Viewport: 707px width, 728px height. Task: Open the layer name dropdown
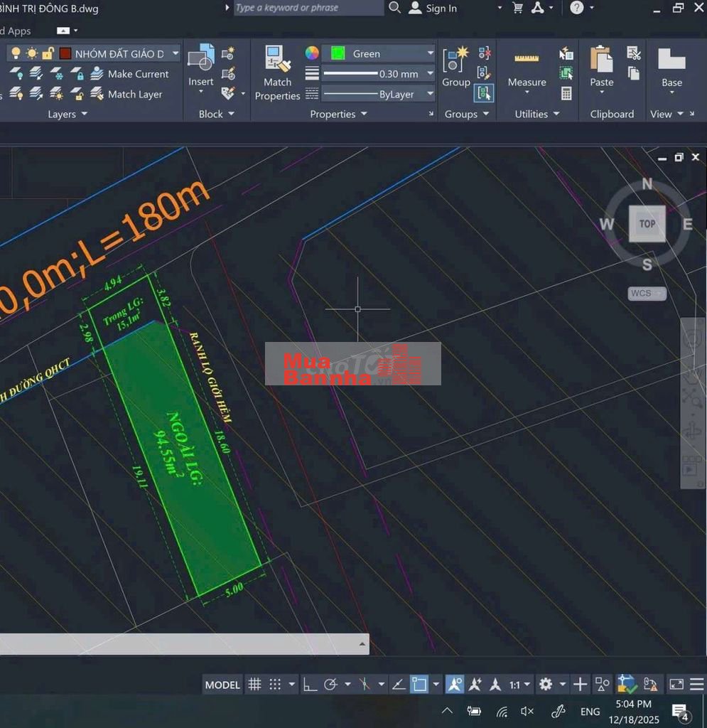(x=175, y=53)
